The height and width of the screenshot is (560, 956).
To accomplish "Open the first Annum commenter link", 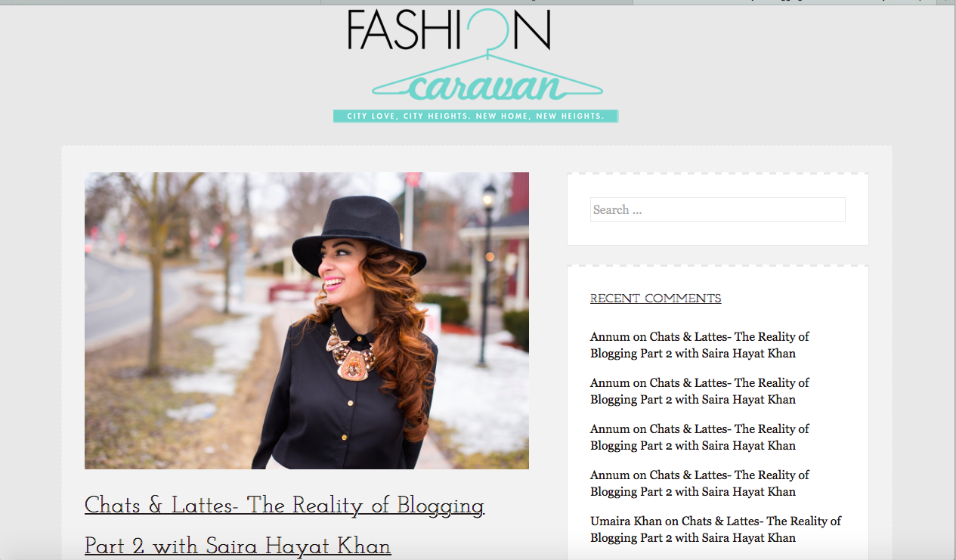I will [610, 337].
